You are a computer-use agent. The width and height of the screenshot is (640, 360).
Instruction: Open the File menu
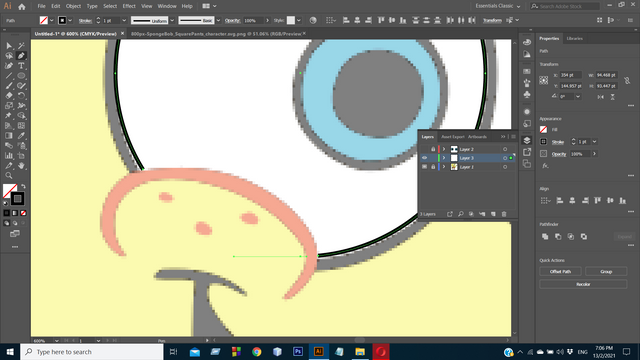pos(42,6)
